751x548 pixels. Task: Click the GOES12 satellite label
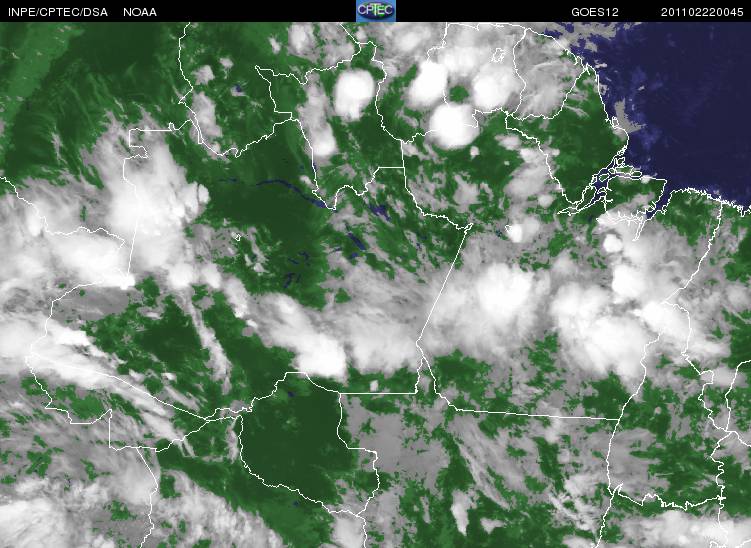pyautogui.click(x=595, y=12)
